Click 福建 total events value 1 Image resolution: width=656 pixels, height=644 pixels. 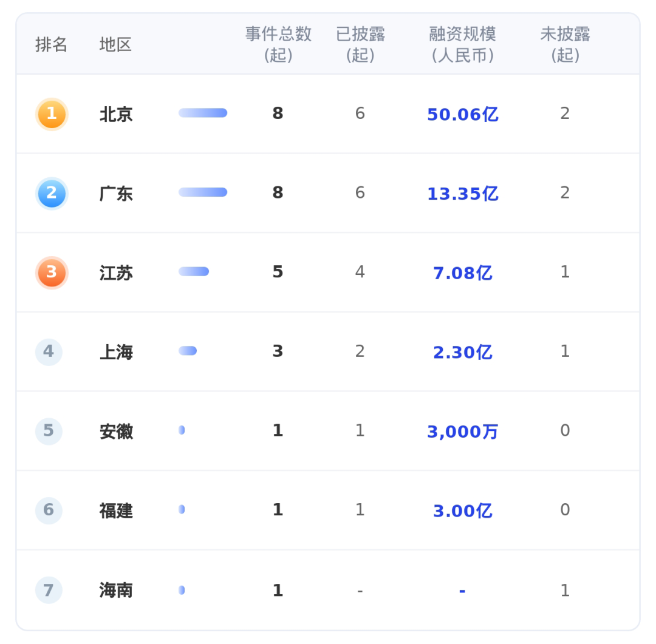278,509
